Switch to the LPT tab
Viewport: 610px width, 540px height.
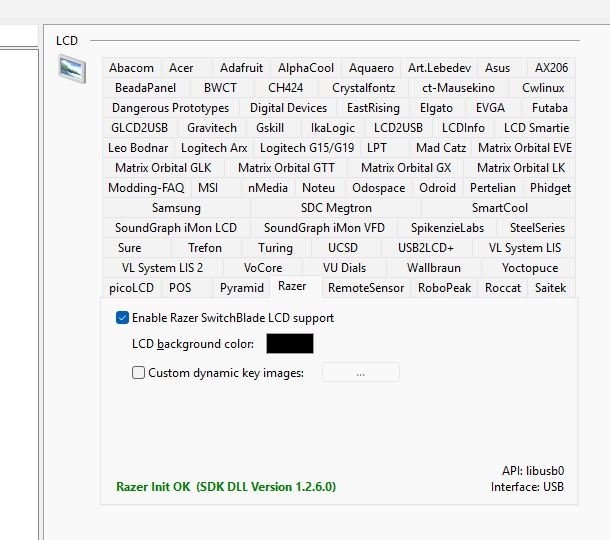[x=385, y=148]
